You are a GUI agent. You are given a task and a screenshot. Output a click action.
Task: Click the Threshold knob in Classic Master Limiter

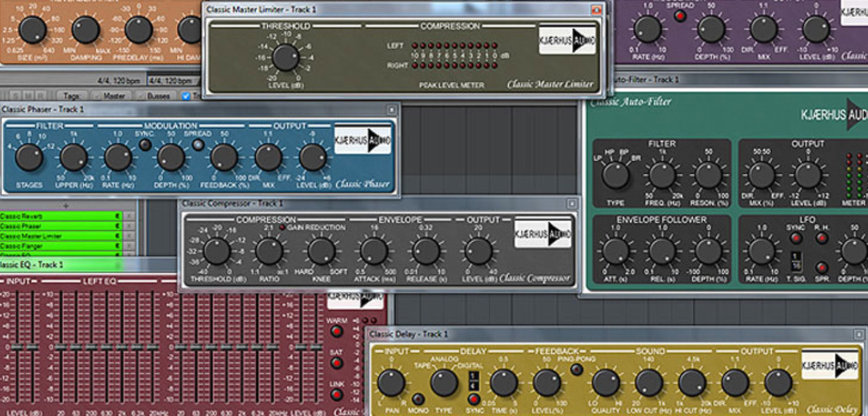(x=285, y=58)
